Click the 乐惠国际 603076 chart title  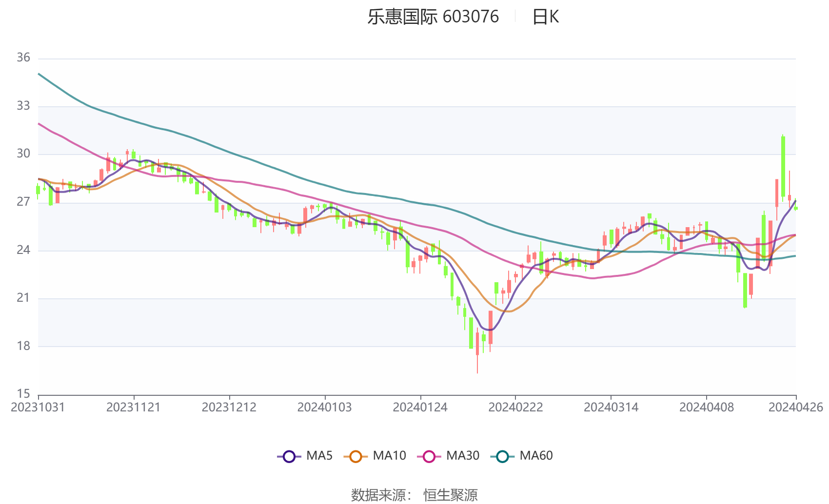pyautogui.click(x=433, y=17)
